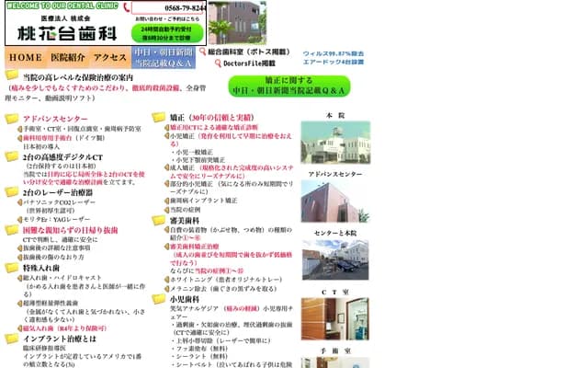Click the folder icon next to インプラント治療とは
588x368 pixels.
coord(12,339)
